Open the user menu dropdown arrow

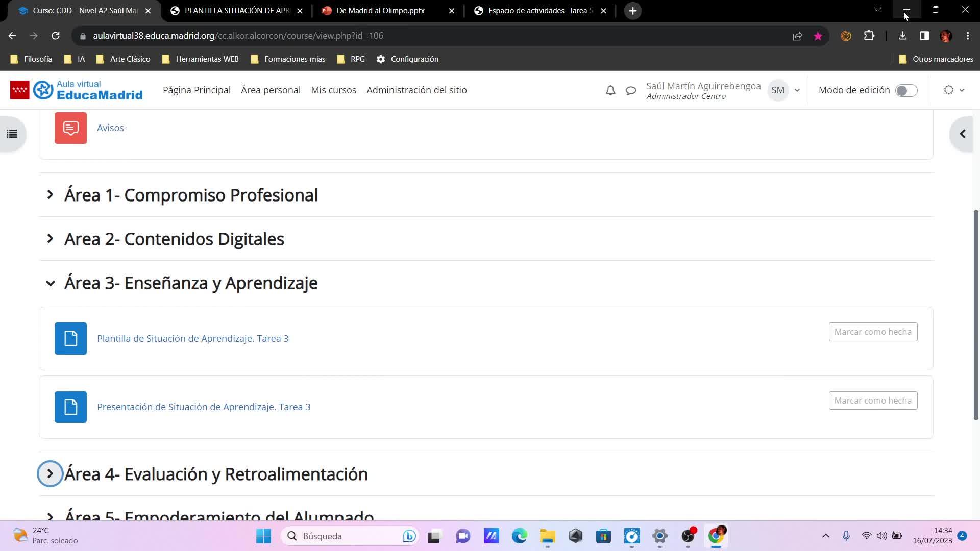(x=797, y=90)
